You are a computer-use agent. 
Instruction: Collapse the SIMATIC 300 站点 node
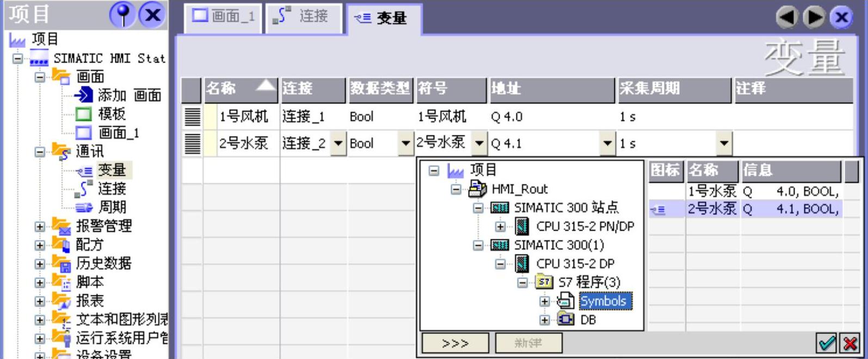478,208
